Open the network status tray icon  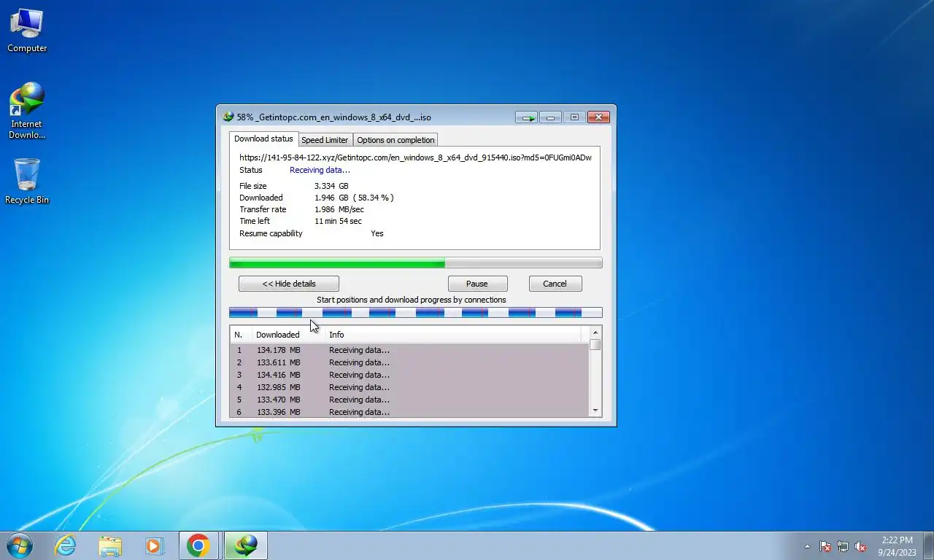point(843,546)
